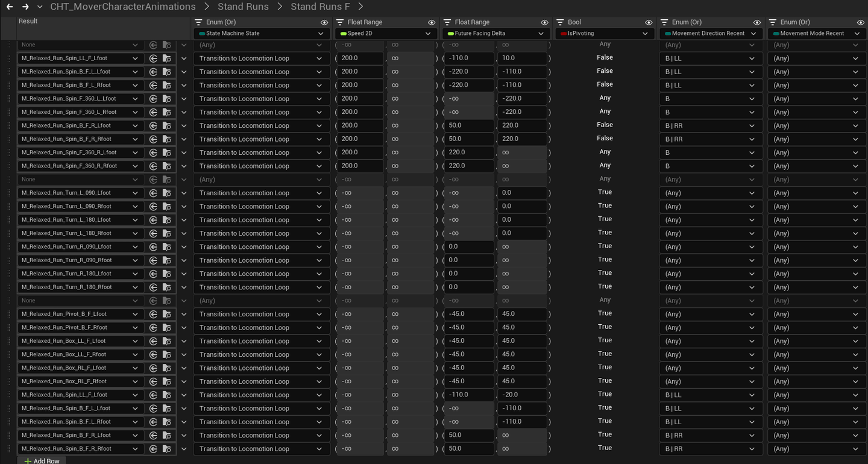This screenshot has width=868, height=464.
Task: Use selected asset for M_Relaxed_Run_Turn_L_180_Lfoot
Action: (x=153, y=220)
